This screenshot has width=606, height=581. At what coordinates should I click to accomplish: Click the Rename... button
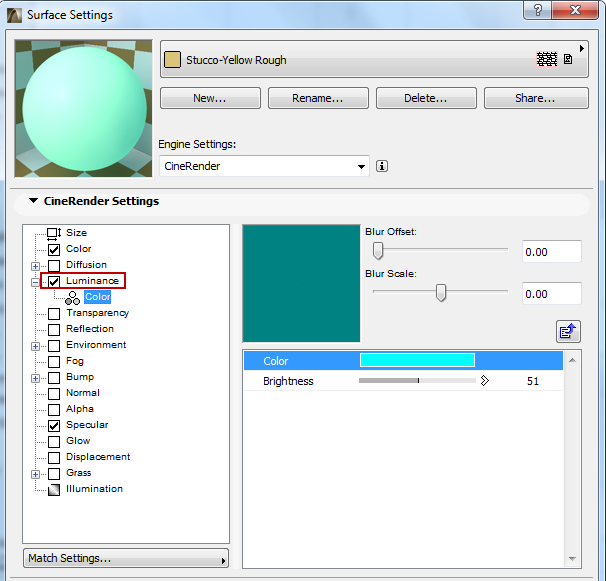[x=318, y=98]
